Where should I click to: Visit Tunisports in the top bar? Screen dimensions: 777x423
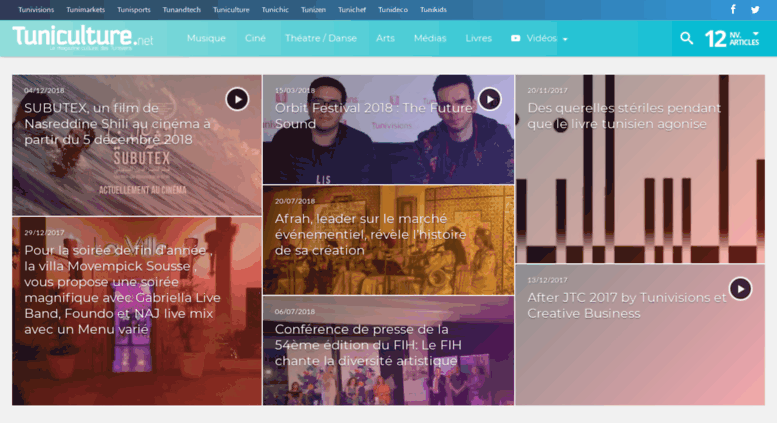(134, 9)
